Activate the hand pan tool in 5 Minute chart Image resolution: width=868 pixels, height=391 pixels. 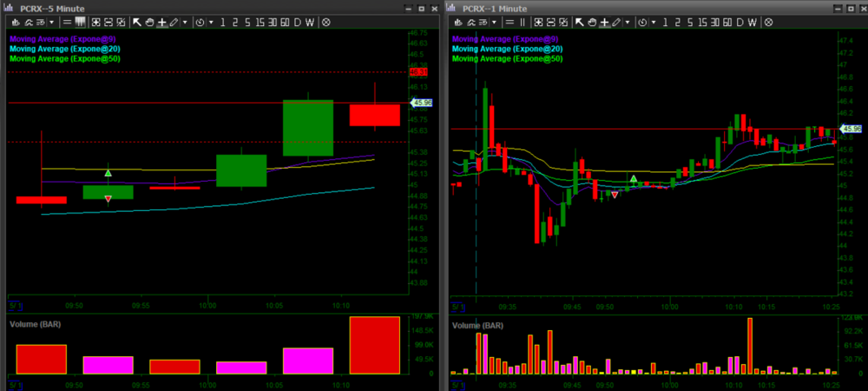tap(149, 22)
